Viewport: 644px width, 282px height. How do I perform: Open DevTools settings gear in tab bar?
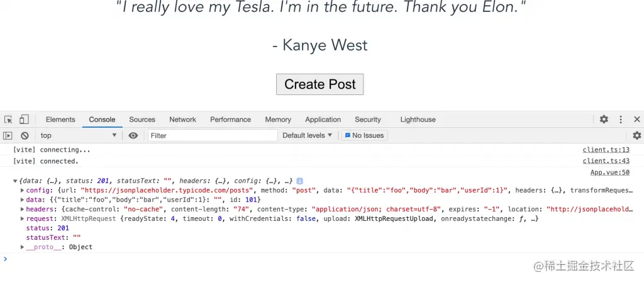(604, 120)
